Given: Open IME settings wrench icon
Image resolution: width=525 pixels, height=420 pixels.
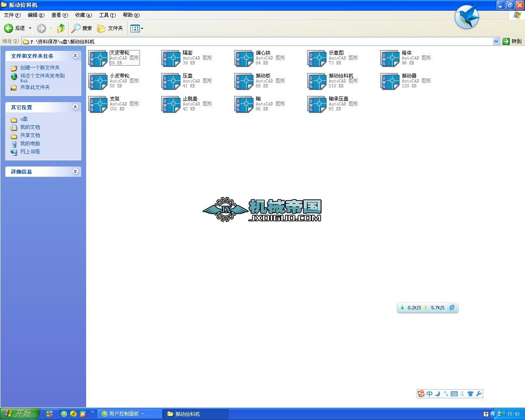Looking at the screenshot, I should tap(479, 394).
